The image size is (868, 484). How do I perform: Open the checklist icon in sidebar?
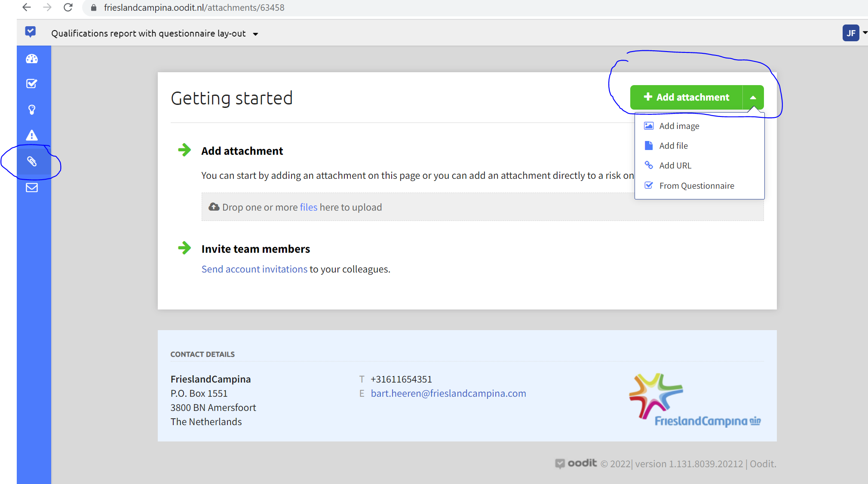tap(32, 83)
